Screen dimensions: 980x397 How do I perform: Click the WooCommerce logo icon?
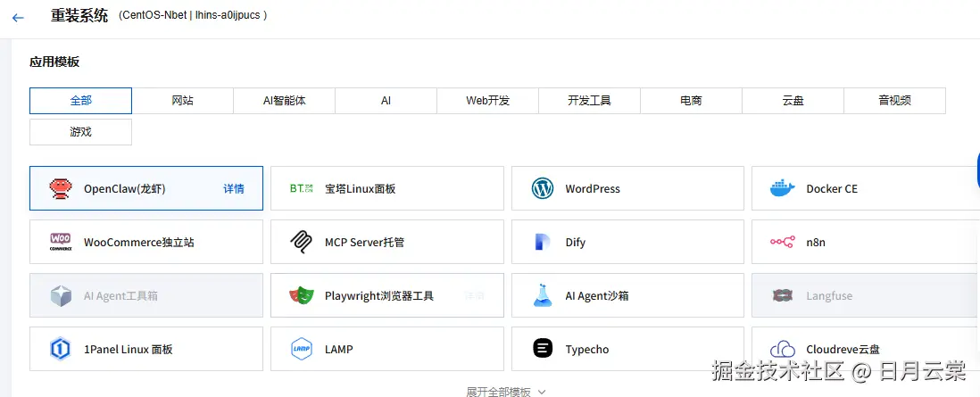pos(61,242)
